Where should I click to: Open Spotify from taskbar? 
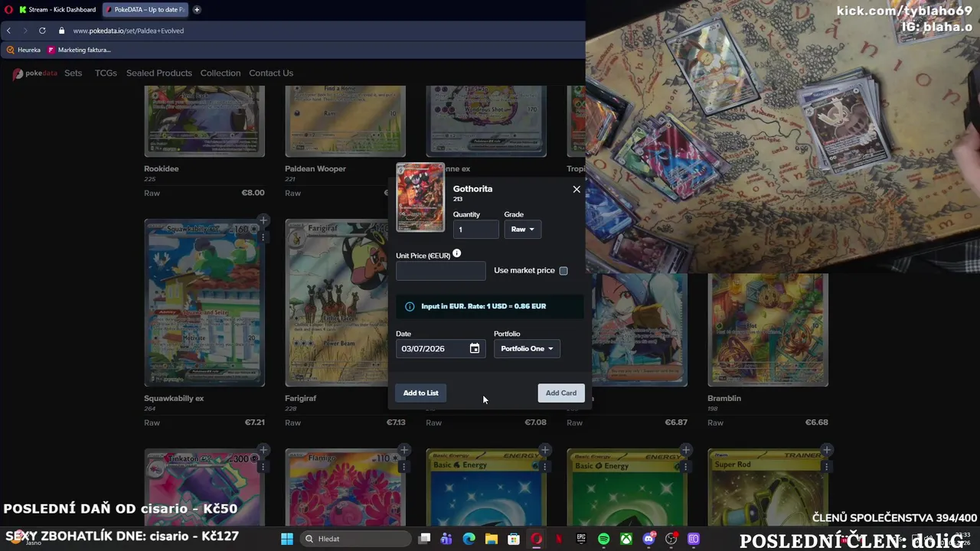coord(603,539)
